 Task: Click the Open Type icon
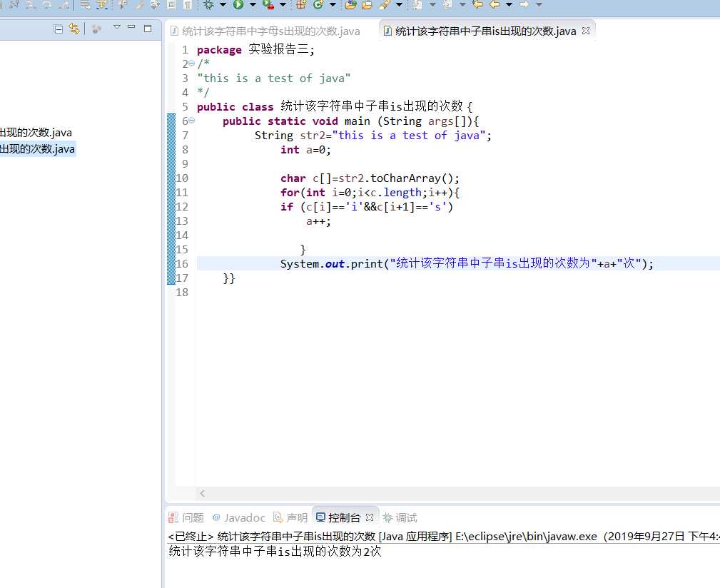point(351,4)
